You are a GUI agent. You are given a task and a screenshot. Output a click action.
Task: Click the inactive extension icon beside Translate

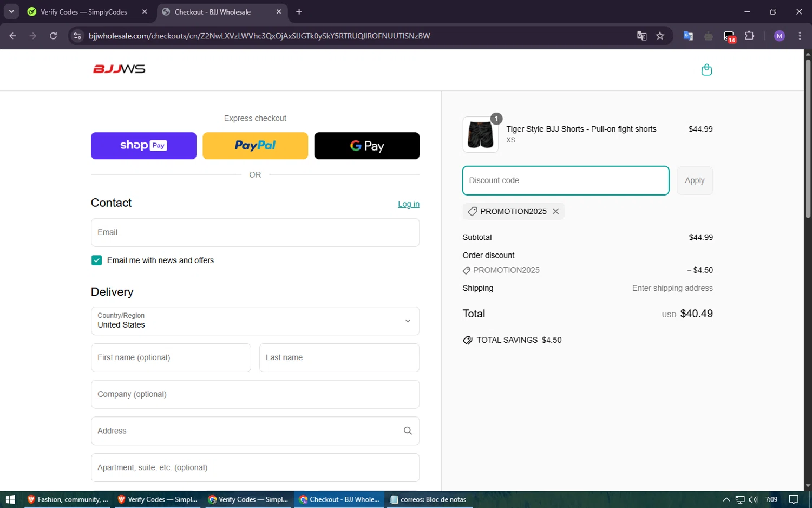(x=709, y=36)
